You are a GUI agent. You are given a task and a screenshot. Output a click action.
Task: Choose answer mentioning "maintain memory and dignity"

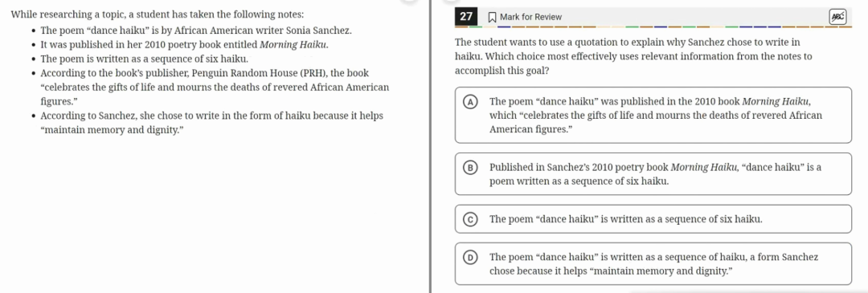653,263
